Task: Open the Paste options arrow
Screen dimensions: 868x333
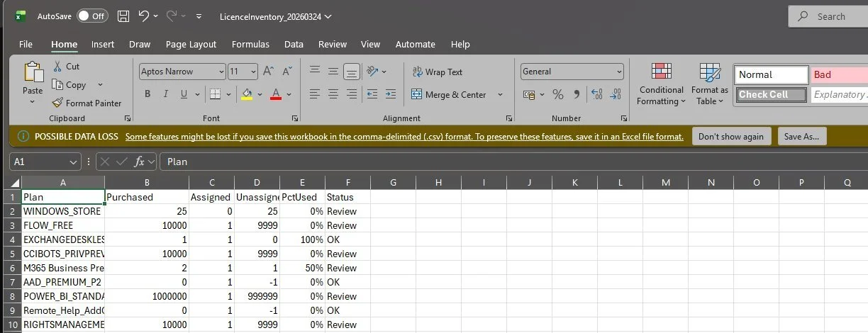Action: pos(33,101)
